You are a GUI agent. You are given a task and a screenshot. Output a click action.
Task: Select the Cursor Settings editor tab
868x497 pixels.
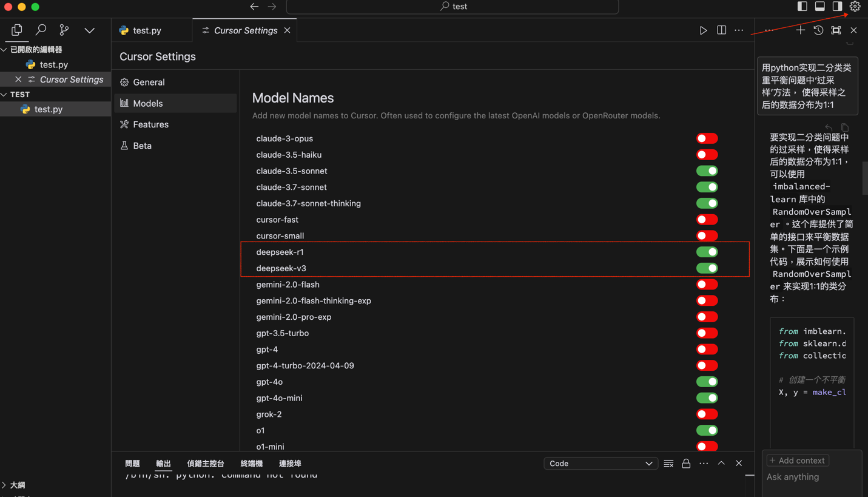[246, 30]
